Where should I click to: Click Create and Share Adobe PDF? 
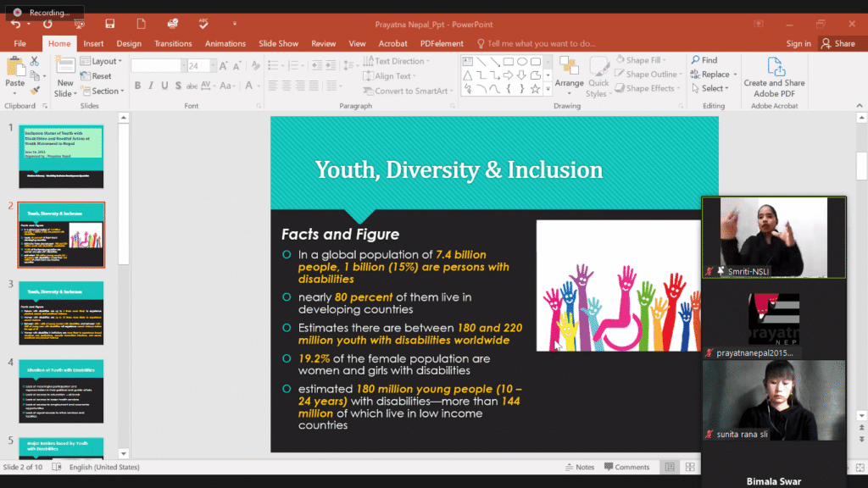pyautogui.click(x=774, y=75)
